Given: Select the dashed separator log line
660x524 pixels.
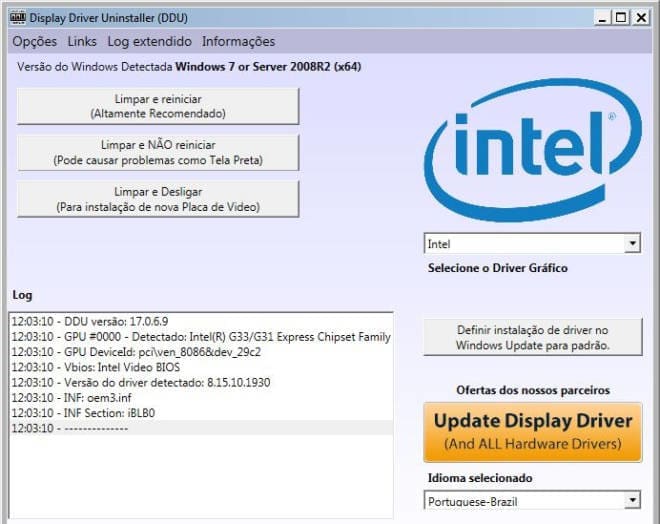Looking at the screenshot, I should click(x=201, y=428).
